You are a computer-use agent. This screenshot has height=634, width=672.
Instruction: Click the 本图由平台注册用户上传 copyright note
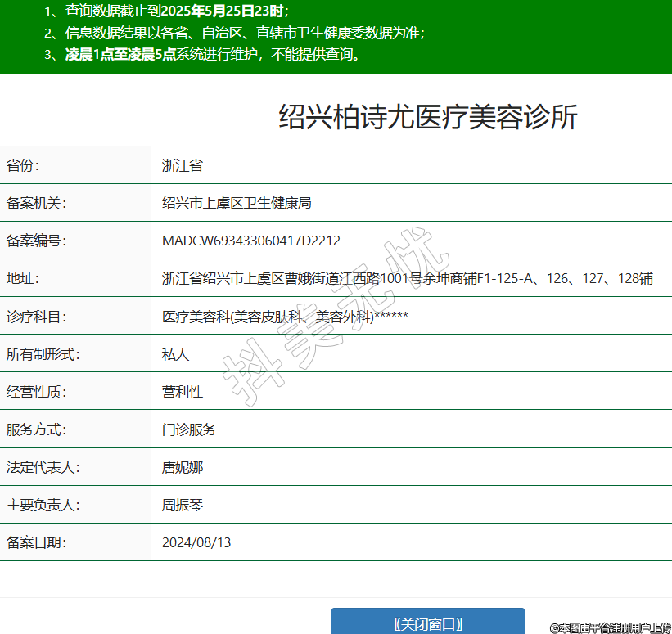610,627
